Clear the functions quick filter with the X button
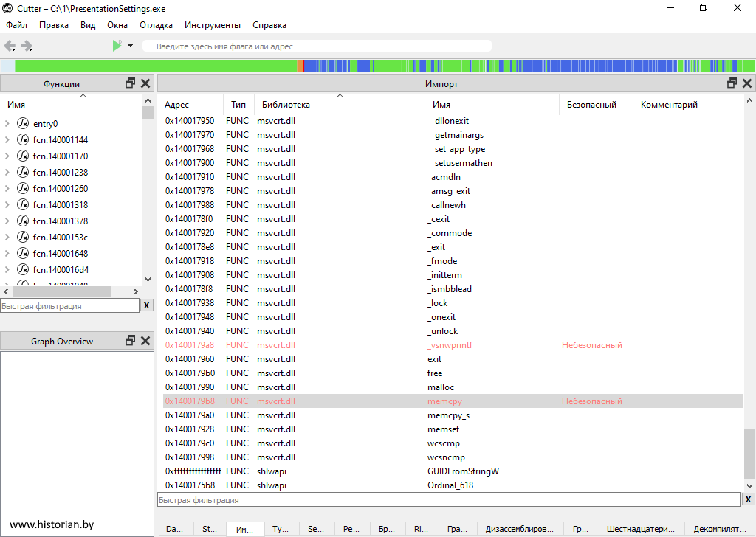756x537 pixels. (x=147, y=305)
